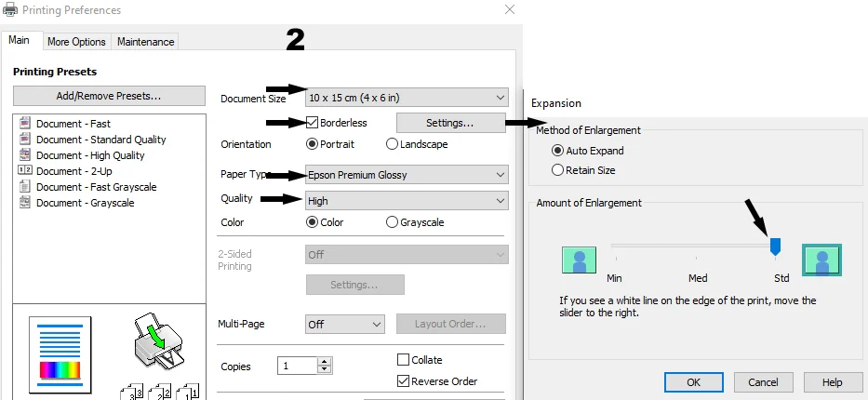Select Color printing mode
This screenshot has width=868, height=400.
(313, 222)
